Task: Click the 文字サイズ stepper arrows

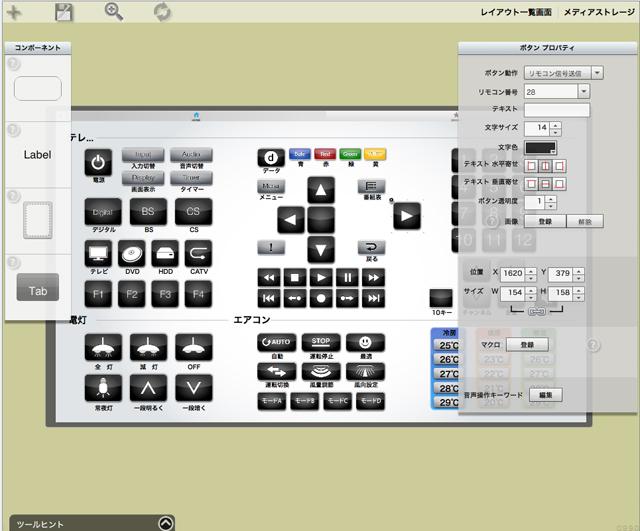Action: (x=555, y=129)
